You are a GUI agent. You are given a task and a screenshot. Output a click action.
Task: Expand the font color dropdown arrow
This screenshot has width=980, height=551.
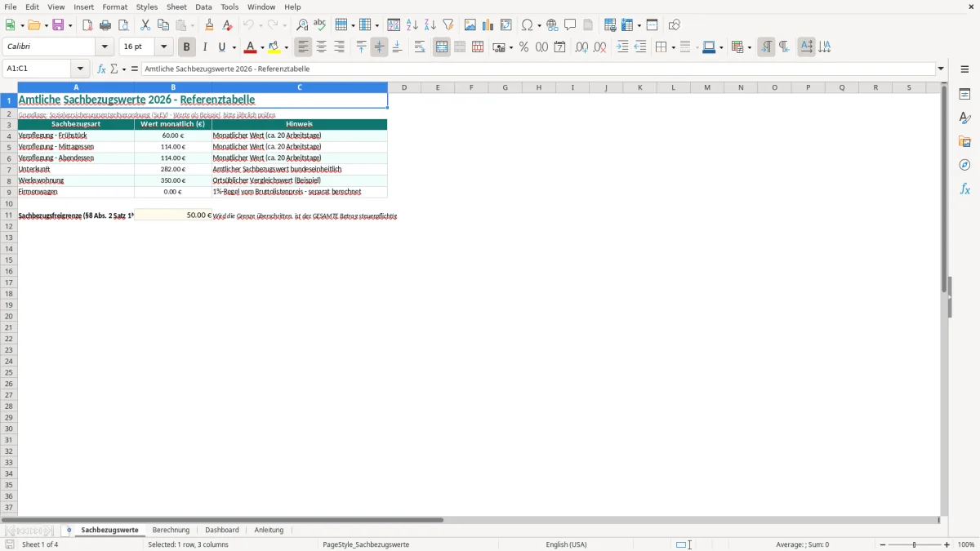262,48
